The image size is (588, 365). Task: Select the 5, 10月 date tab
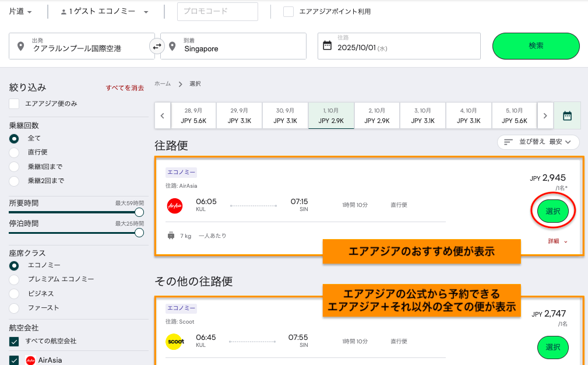(x=514, y=115)
